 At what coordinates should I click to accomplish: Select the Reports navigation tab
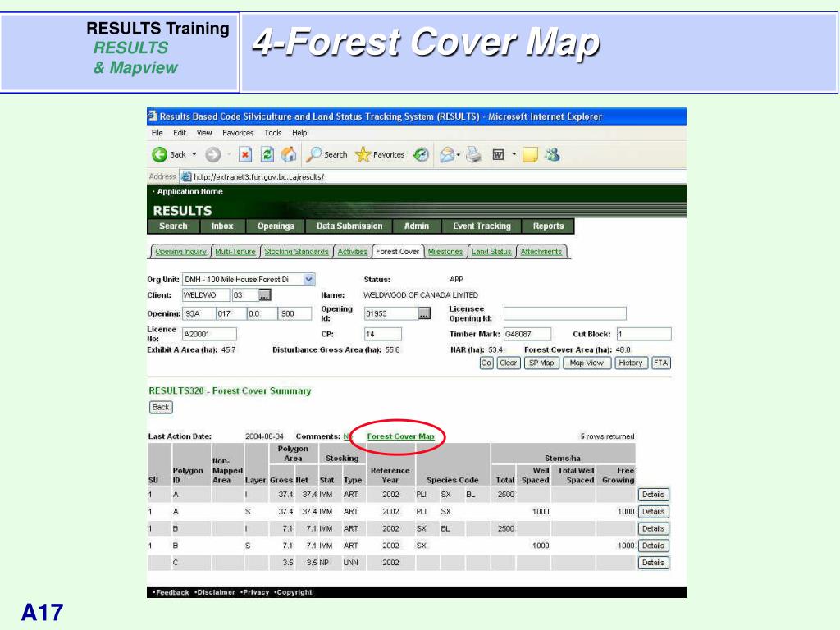pos(548,226)
